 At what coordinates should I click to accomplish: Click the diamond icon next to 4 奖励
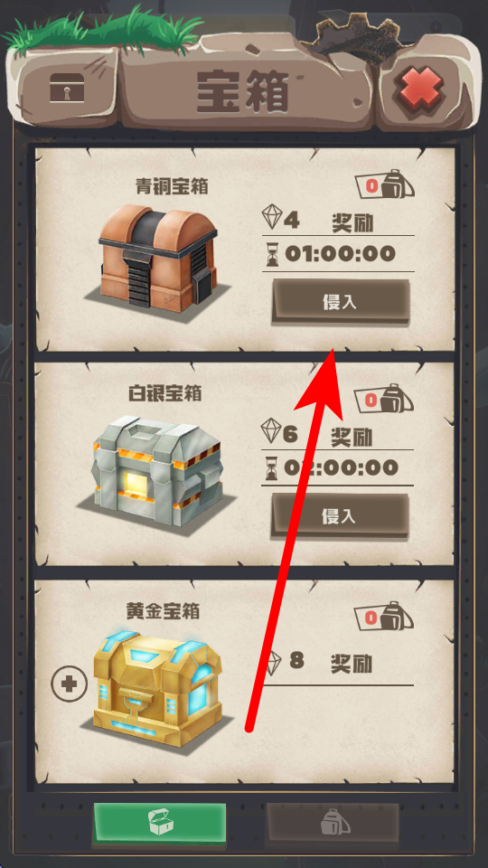(272, 216)
